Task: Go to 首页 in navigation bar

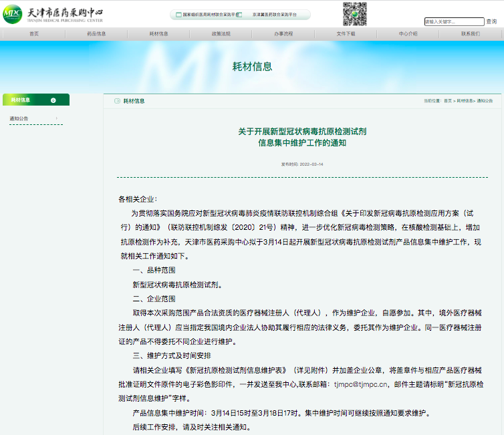Action: coord(34,33)
